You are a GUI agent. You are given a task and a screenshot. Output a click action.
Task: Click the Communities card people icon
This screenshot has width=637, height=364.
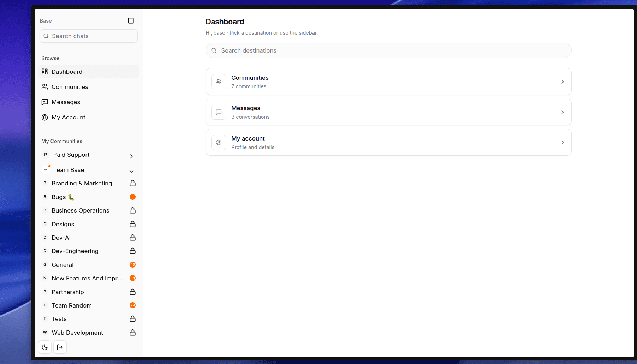[219, 82]
